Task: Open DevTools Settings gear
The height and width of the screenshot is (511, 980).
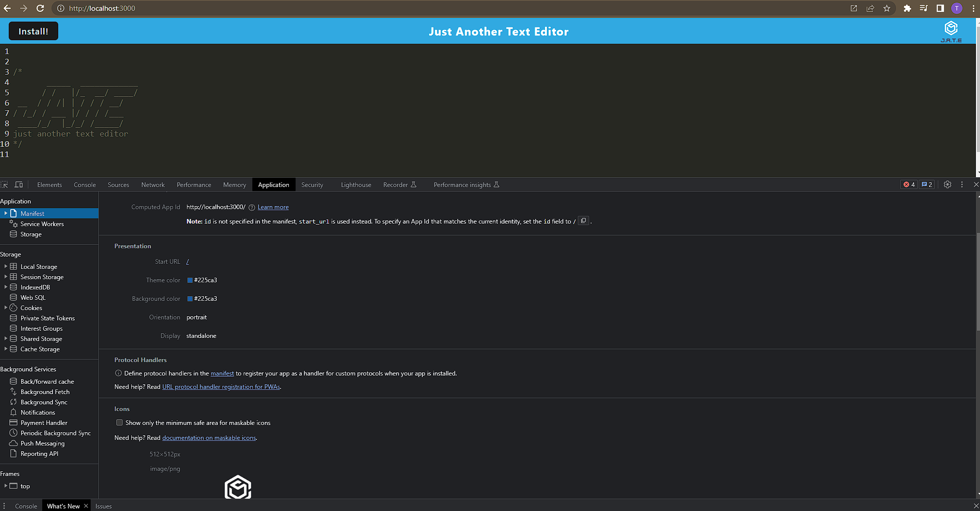Action: [x=948, y=184]
